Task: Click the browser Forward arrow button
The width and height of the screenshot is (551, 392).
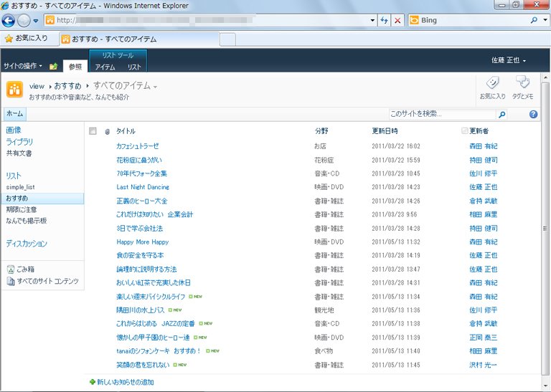Action: (x=24, y=21)
